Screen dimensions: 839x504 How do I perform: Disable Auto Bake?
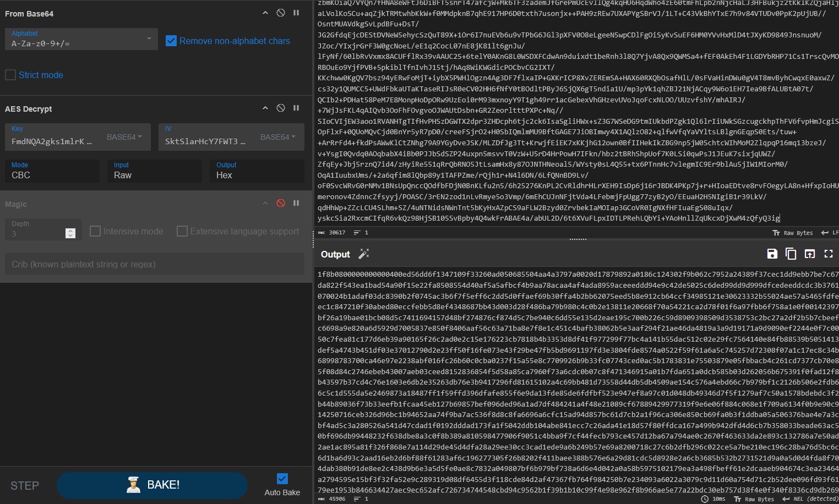click(x=282, y=478)
